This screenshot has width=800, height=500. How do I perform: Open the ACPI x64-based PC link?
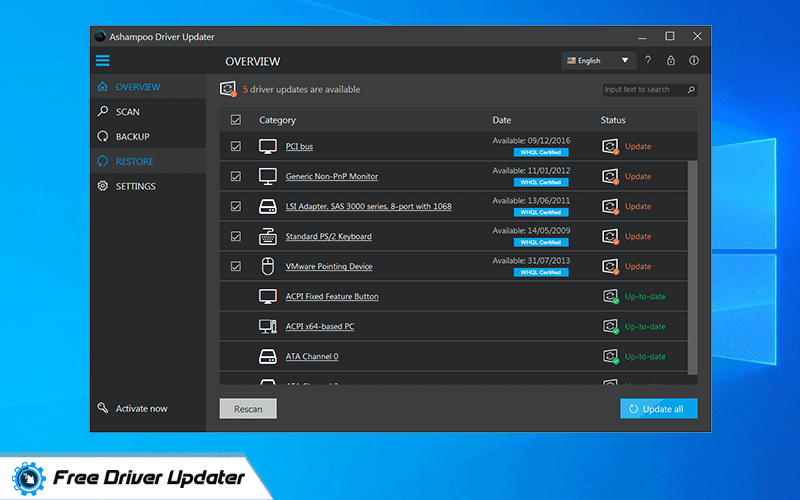pos(320,327)
